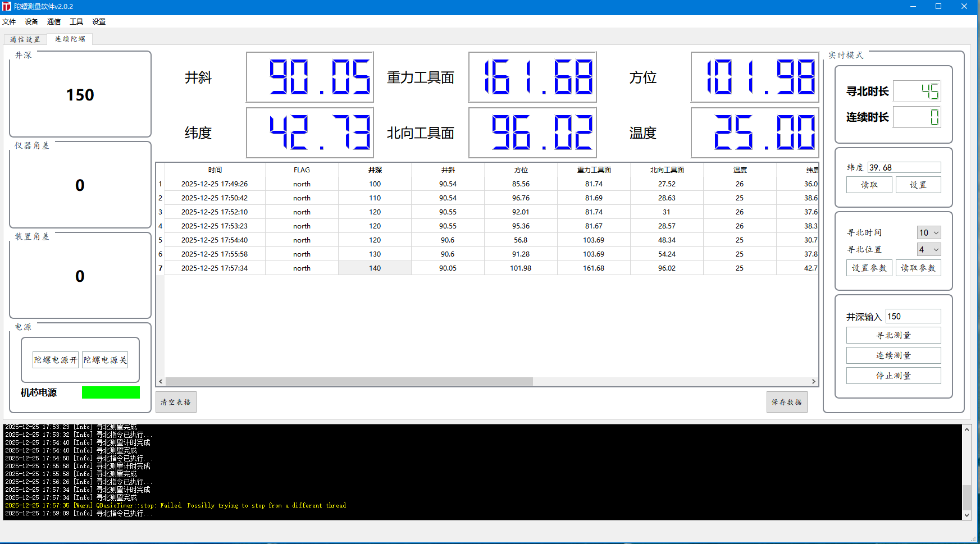Select the highlighted 井深 cell 140

[375, 268]
